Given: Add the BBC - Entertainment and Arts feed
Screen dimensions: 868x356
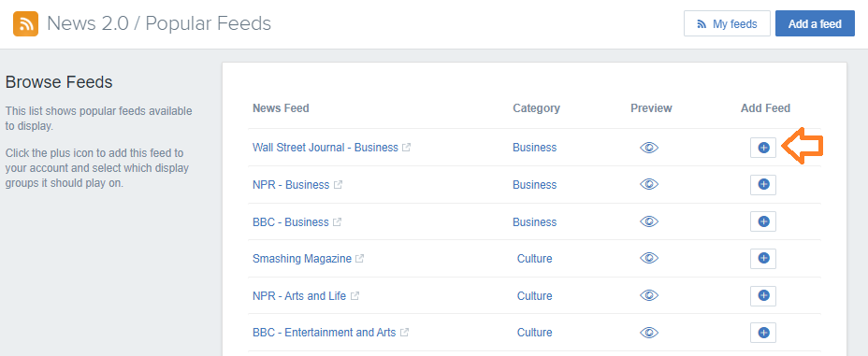Looking at the screenshot, I should point(763,333).
